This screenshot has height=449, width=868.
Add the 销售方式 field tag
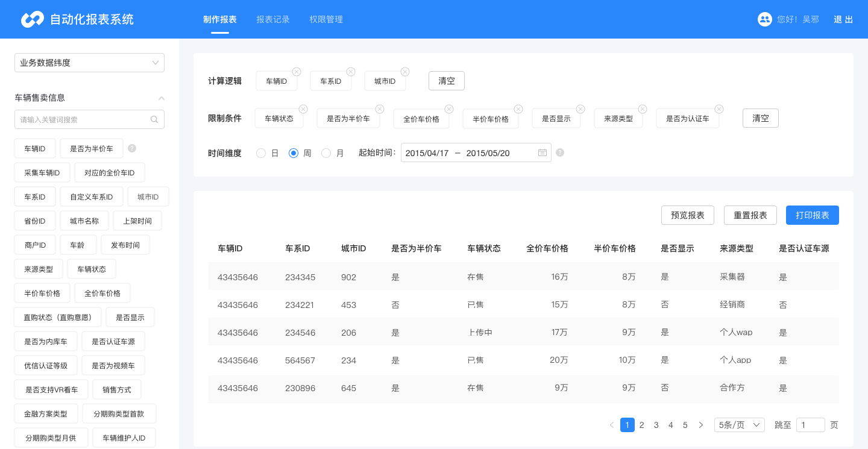[x=117, y=389]
